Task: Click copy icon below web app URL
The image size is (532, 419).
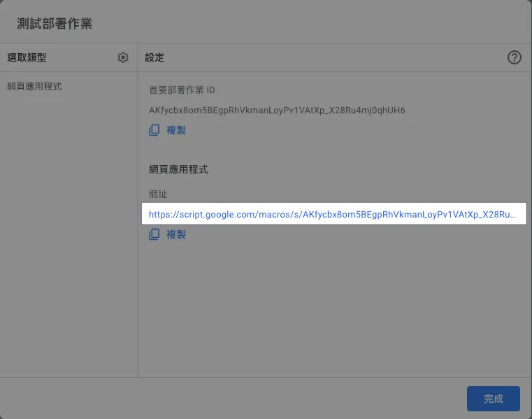Action: tap(154, 234)
